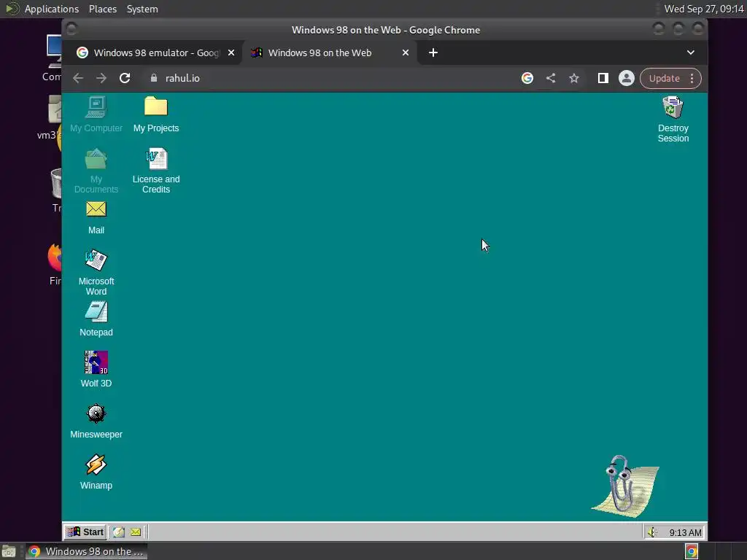Viewport: 747px width, 560px height.
Task: Open the System menu
Action: pos(142,9)
